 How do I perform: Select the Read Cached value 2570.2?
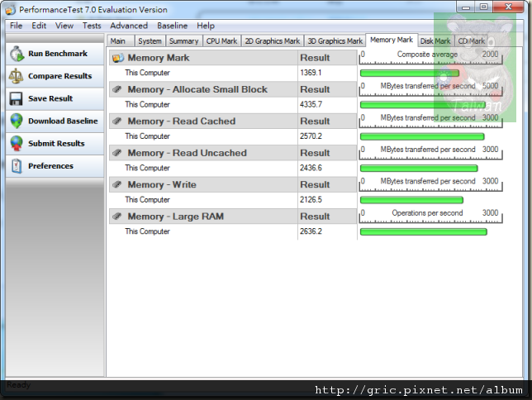tap(311, 136)
